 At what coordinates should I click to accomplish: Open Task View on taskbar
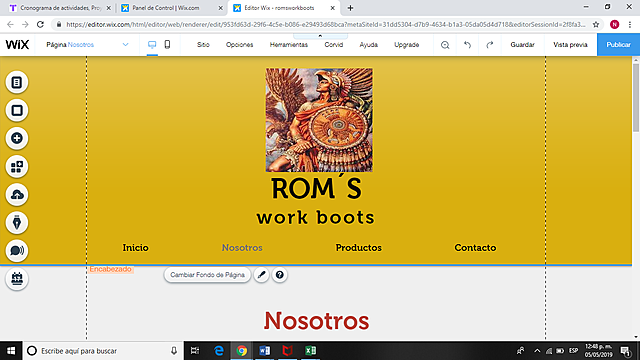click(x=195, y=351)
